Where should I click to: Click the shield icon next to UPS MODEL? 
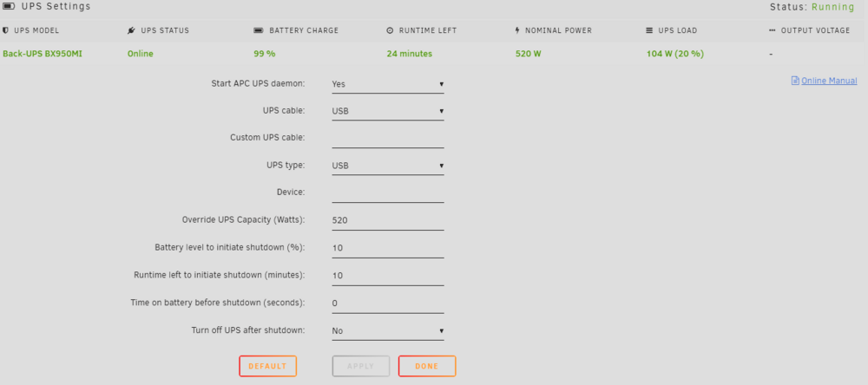[x=5, y=30]
